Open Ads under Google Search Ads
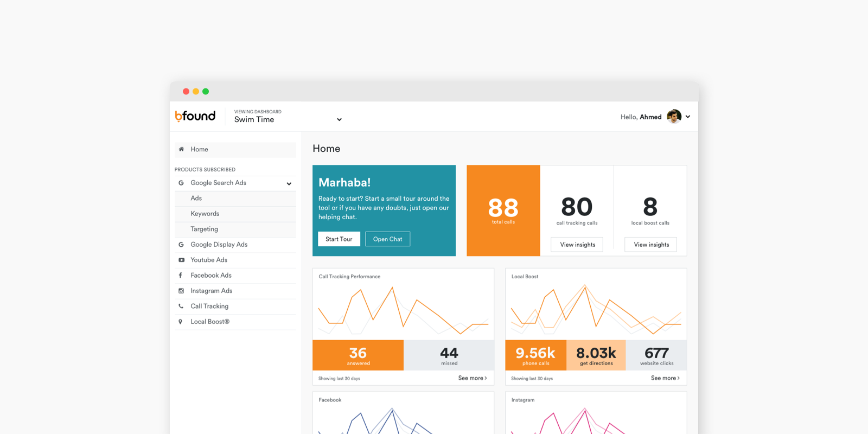The width and height of the screenshot is (868, 434). tap(235, 199)
